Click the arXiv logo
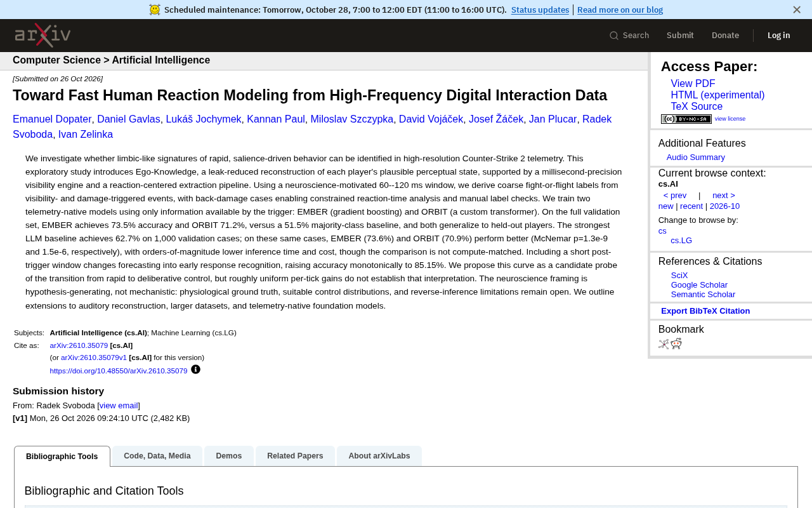This screenshot has width=812, height=508. click(43, 35)
